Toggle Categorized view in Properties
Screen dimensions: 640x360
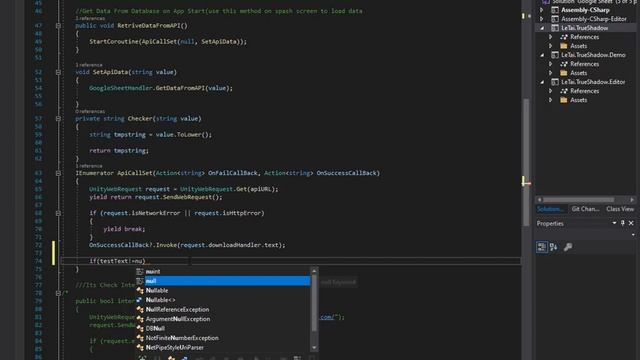tap(542, 247)
